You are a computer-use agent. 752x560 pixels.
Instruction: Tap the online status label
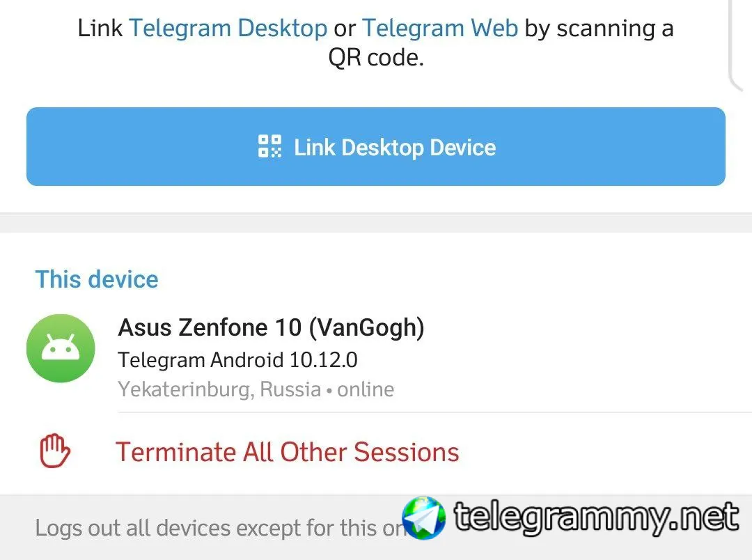click(x=366, y=389)
